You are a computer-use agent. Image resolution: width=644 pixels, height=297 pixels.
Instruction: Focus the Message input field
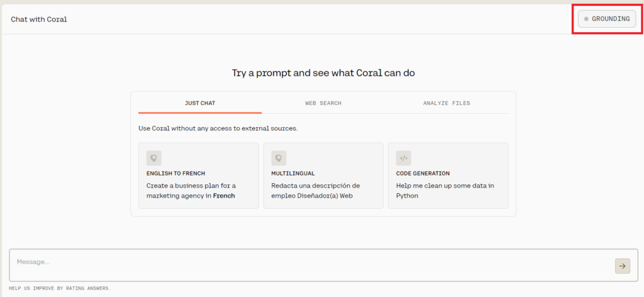[308, 262]
